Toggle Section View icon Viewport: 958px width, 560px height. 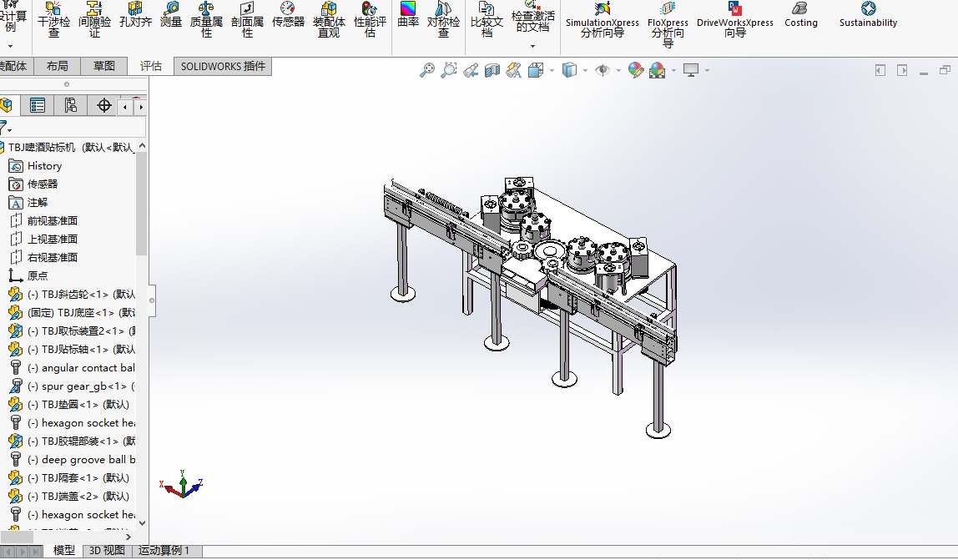492,70
